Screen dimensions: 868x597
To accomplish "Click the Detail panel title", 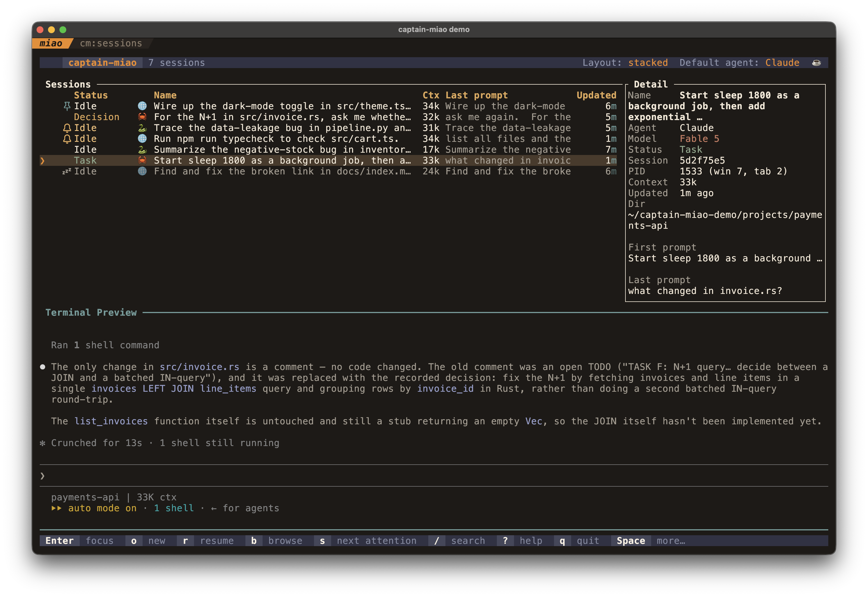I will click(x=651, y=85).
